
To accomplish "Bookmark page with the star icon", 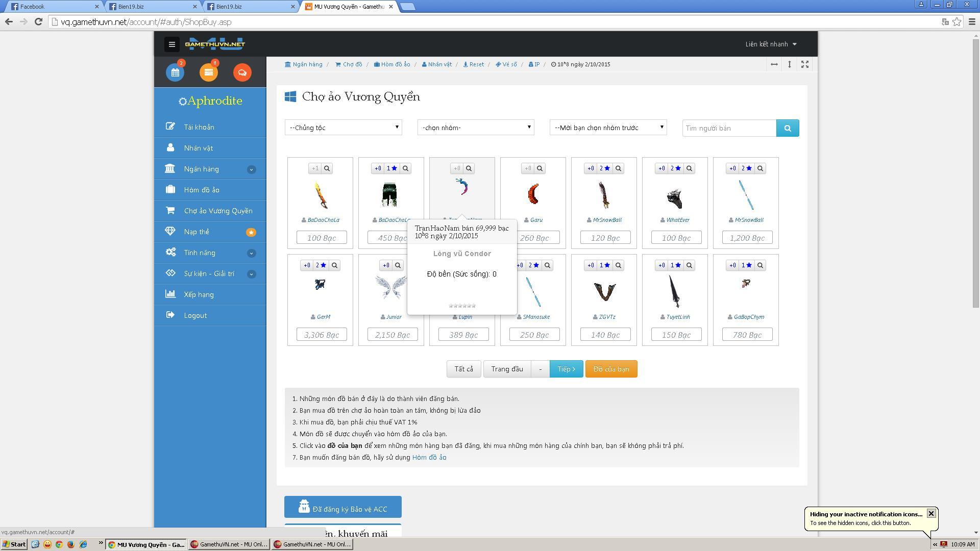I will tap(957, 21).
